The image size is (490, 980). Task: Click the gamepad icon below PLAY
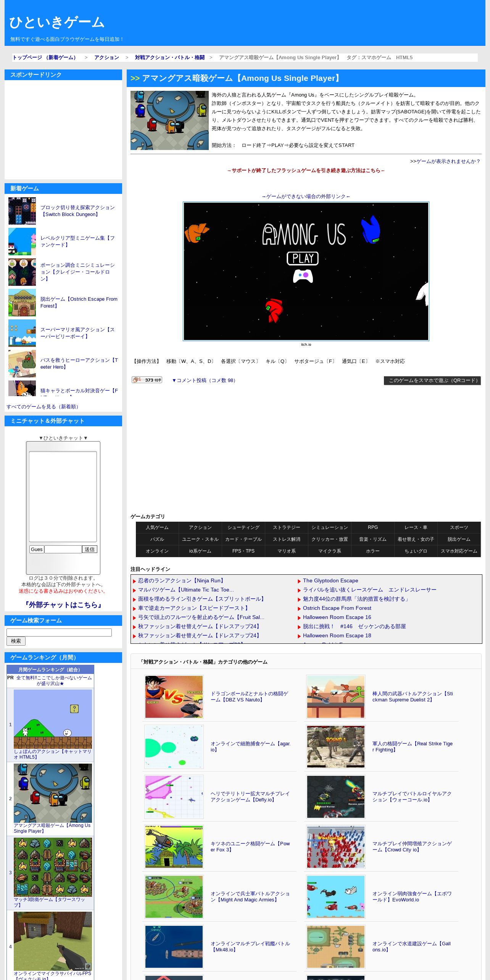tap(303, 276)
